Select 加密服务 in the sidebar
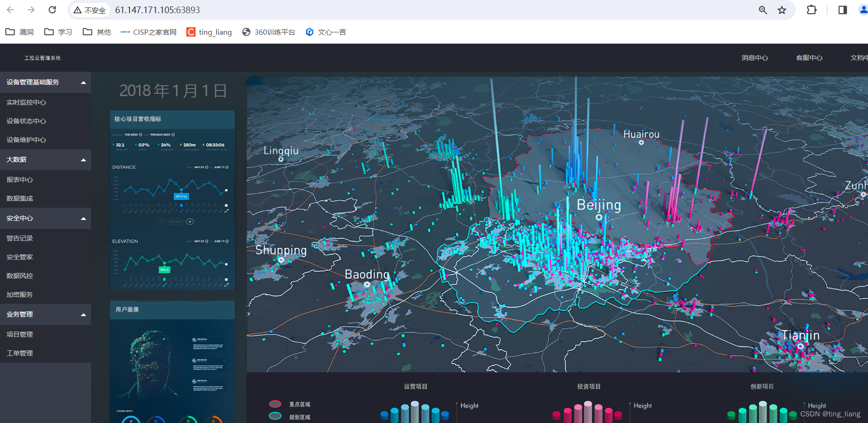The image size is (868, 423). [x=20, y=295]
